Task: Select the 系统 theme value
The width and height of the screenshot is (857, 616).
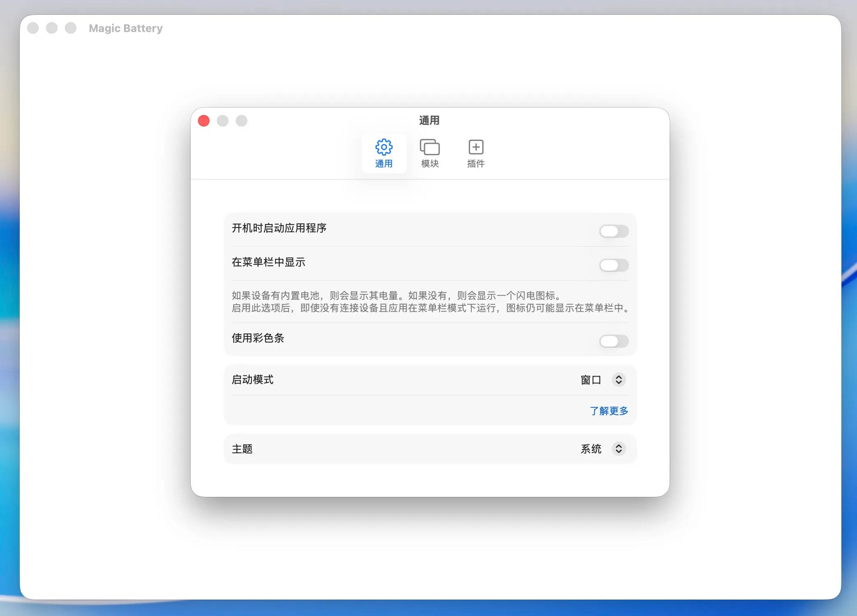Action: [x=591, y=449]
